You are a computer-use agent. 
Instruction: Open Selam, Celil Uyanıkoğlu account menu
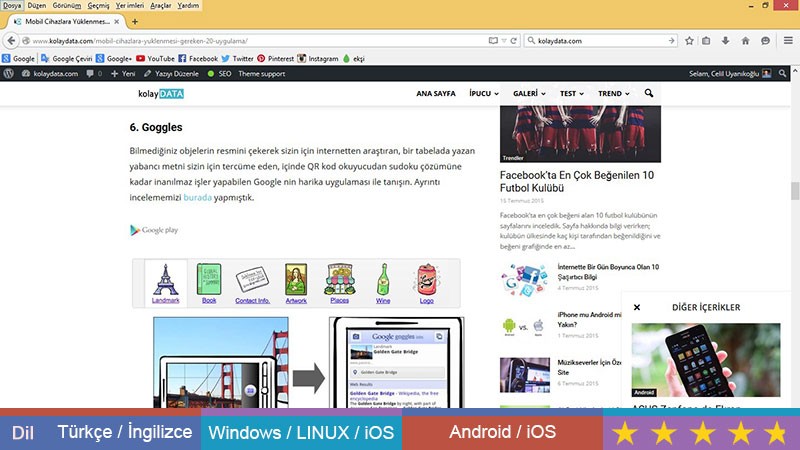730,73
